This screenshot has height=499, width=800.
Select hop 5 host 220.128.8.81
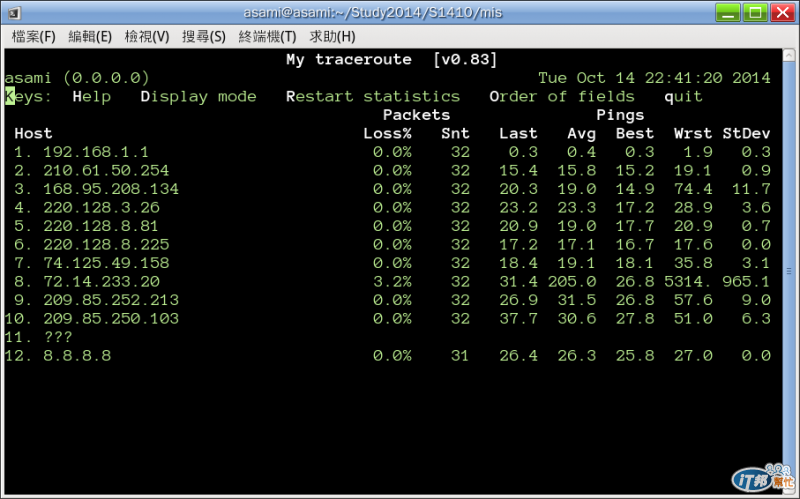pos(101,226)
